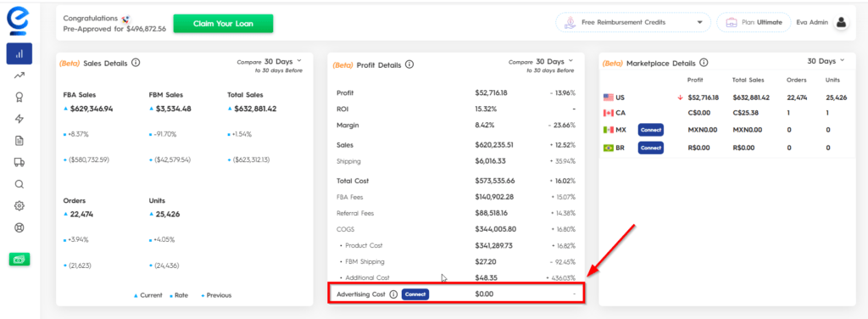Click the Total Cost value $573,535.66
The image size is (868, 319).
tap(495, 181)
